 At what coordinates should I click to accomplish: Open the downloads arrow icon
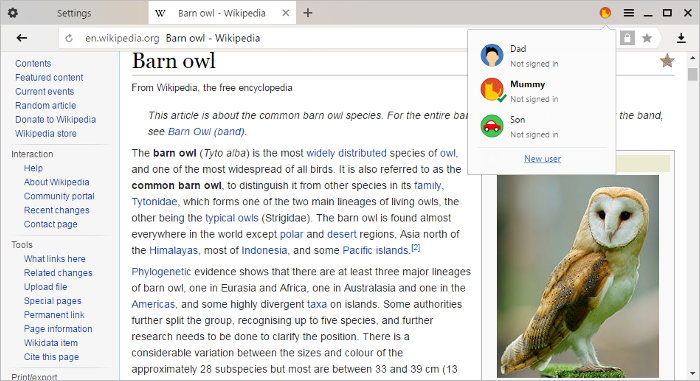pyautogui.click(x=681, y=38)
